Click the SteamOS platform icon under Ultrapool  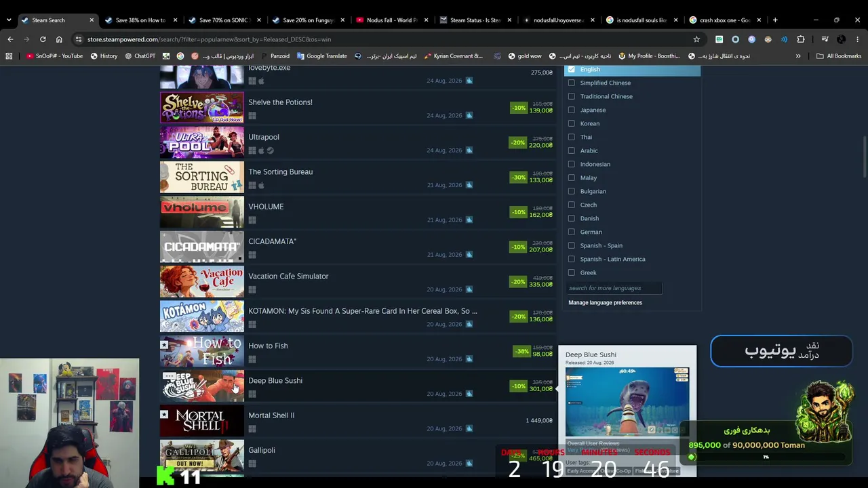pyautogui.click(x=270, y=150)
